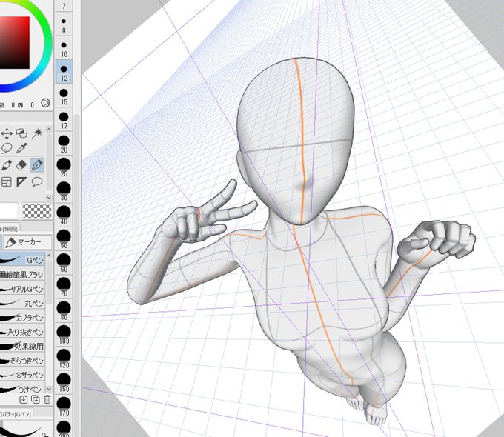Choose brush size 25

(64, 168)
